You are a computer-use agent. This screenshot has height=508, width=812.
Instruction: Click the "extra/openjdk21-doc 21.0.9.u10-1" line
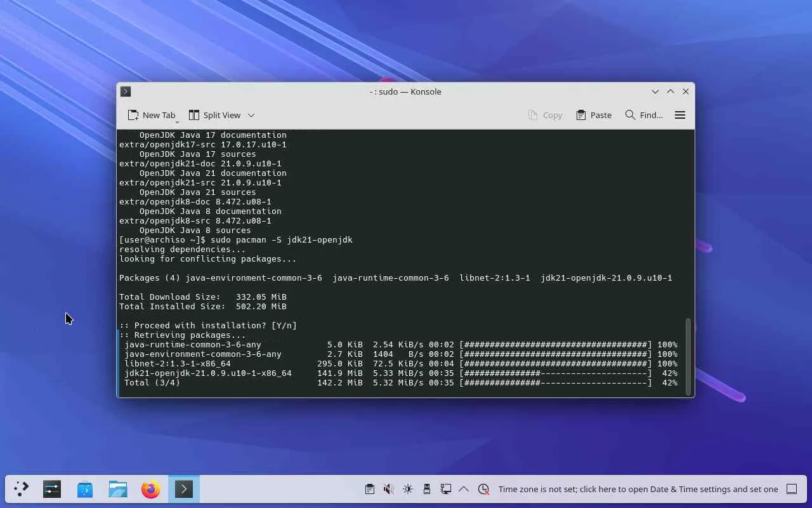tap(200, 164)
